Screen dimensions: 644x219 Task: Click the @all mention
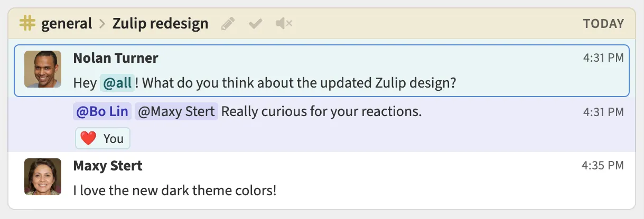(x=117, y=83)
